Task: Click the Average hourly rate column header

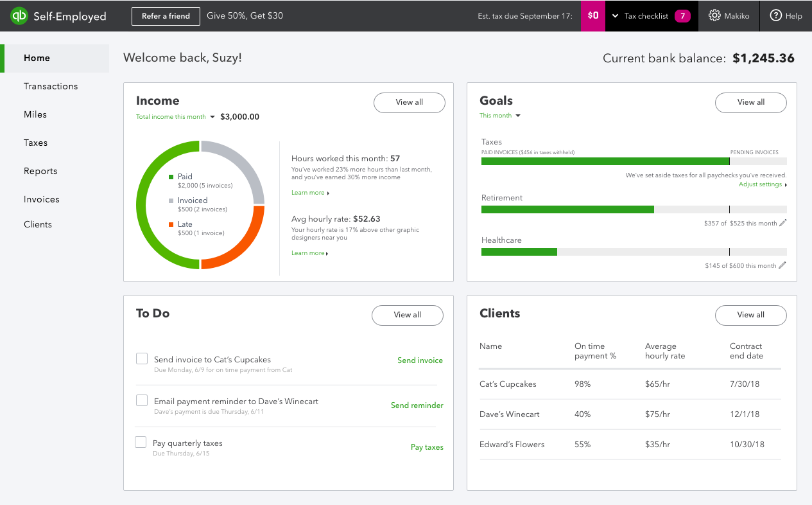Action: (665, 351)
